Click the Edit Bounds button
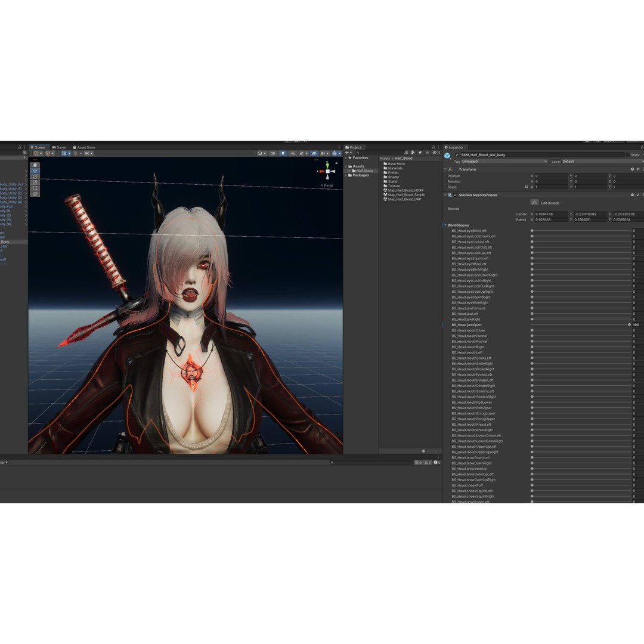This screenshot has width=644, height=644. click(x=534, y=203)
